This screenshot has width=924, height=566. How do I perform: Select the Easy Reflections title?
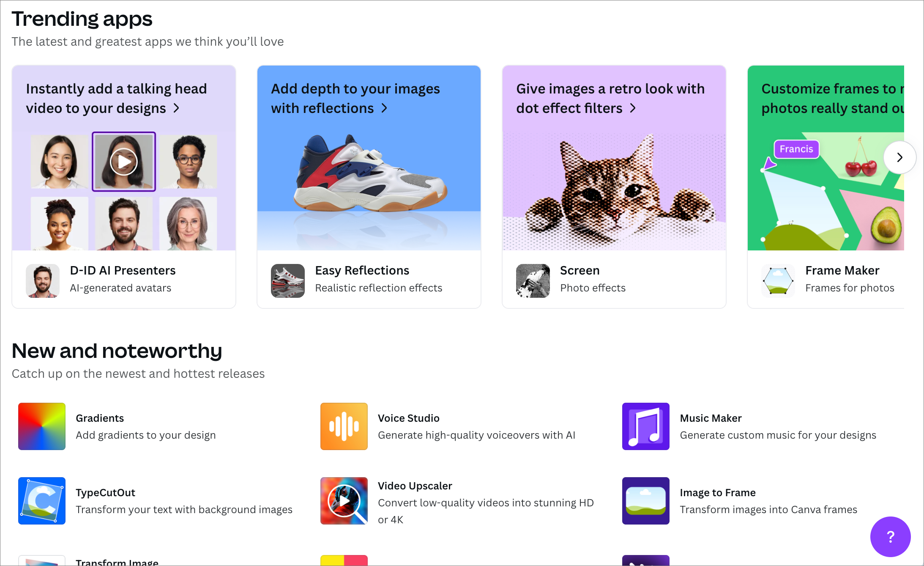pos(362,270)
